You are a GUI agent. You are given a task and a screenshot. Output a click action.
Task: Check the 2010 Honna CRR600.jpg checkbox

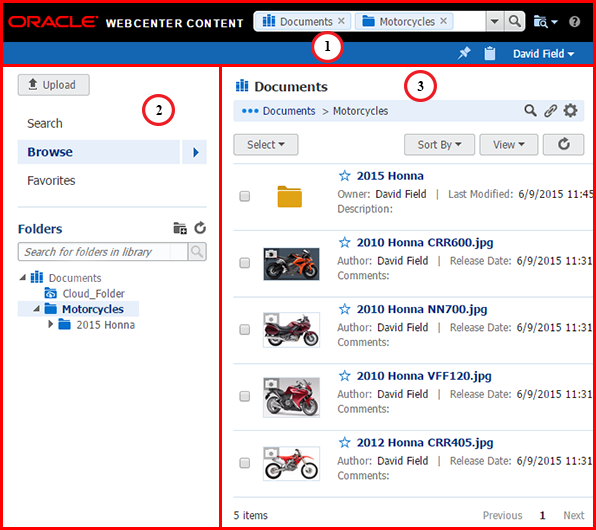244,263
